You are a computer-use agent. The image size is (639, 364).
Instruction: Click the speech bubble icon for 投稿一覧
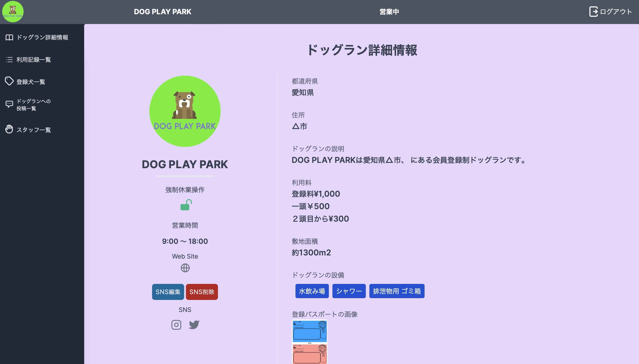coord(9,104)
